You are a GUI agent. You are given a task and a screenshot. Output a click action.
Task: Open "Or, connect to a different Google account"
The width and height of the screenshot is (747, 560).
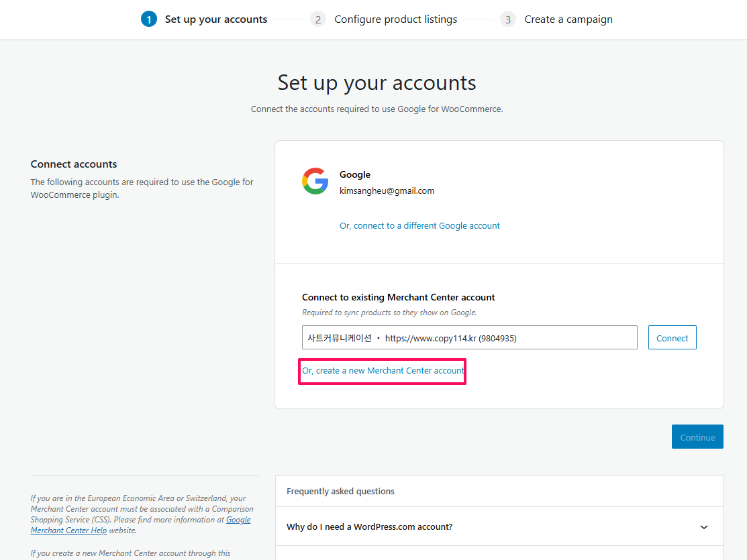[419, 225]
